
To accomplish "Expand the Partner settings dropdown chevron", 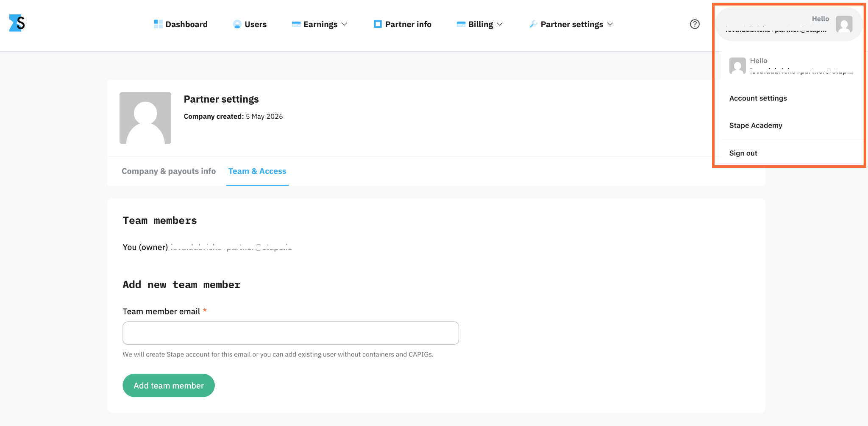I will tap(610, 24).
